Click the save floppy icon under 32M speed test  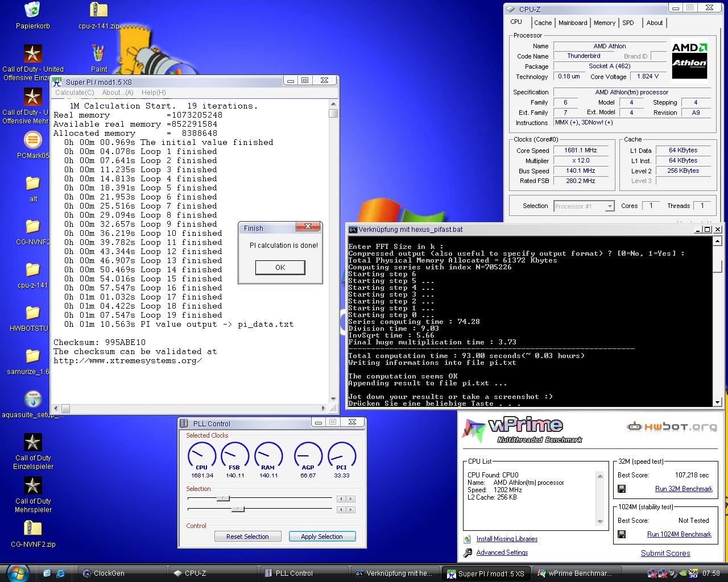622,489
